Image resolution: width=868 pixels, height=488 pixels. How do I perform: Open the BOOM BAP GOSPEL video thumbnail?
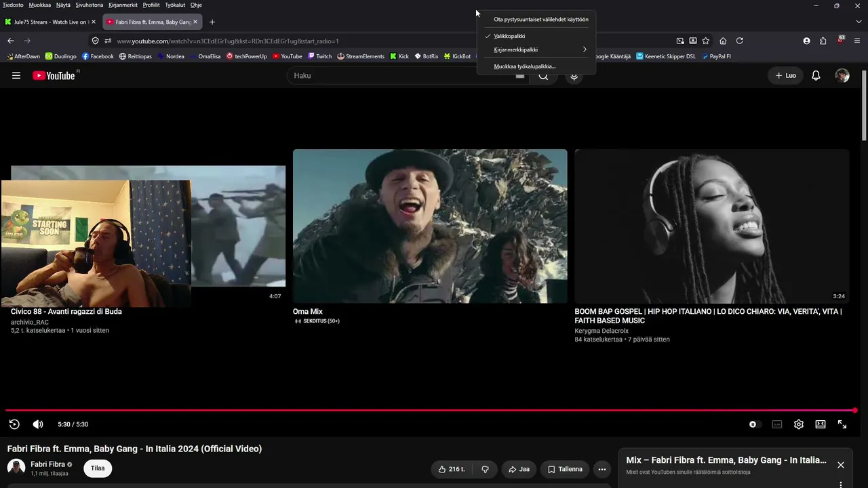(712, 226)
